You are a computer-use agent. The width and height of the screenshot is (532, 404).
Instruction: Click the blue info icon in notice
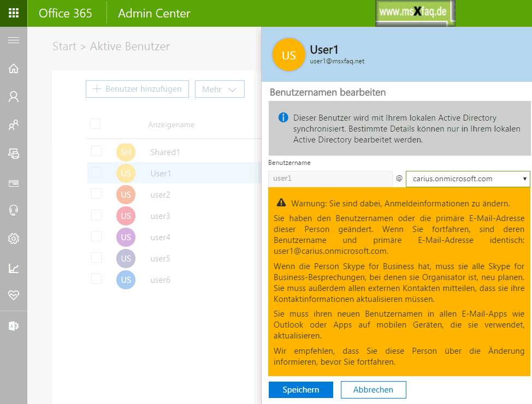283,118
